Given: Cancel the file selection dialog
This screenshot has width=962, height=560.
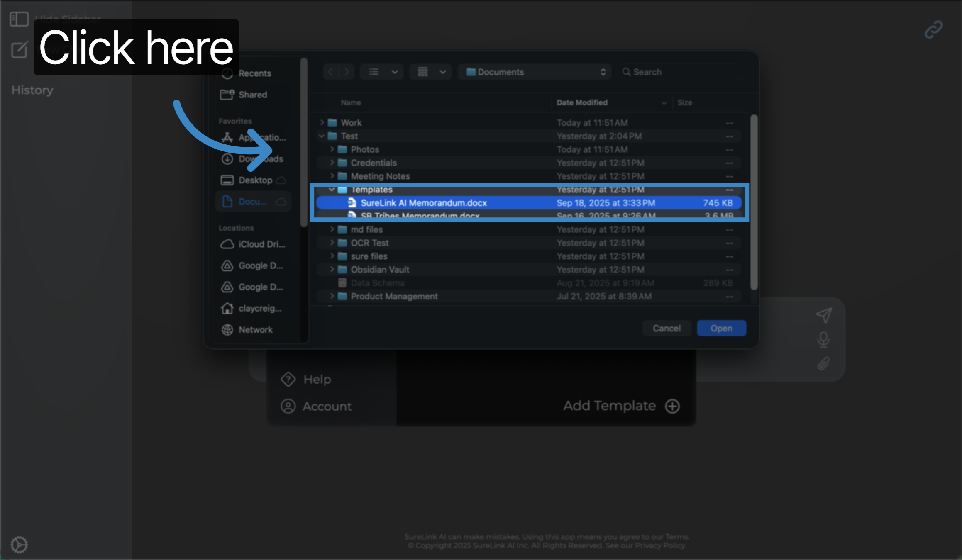Looking at the screenshot, I should (x=667, y=328).
